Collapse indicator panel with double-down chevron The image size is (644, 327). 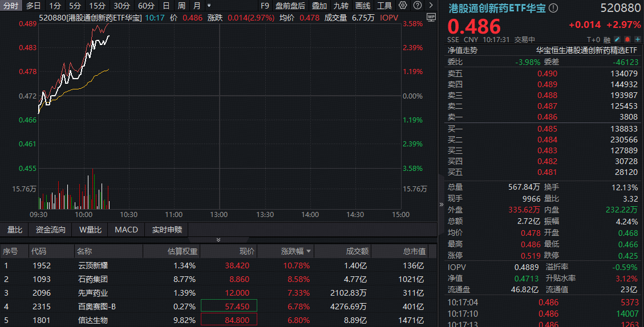point(217,240)
